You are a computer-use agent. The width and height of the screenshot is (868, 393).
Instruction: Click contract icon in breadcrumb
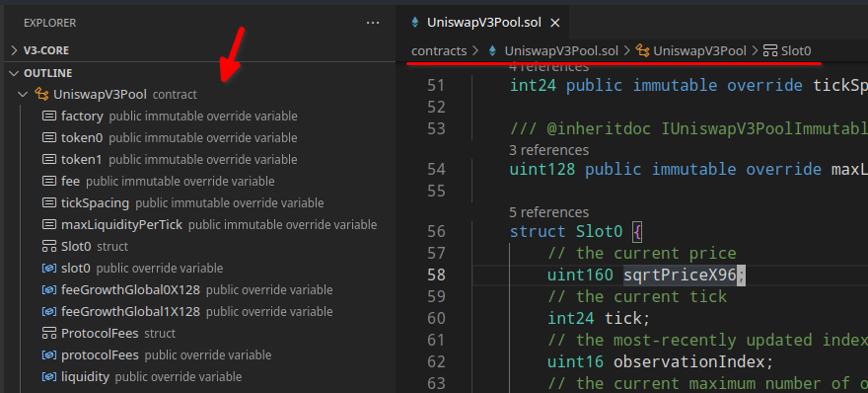coord(642,51)
